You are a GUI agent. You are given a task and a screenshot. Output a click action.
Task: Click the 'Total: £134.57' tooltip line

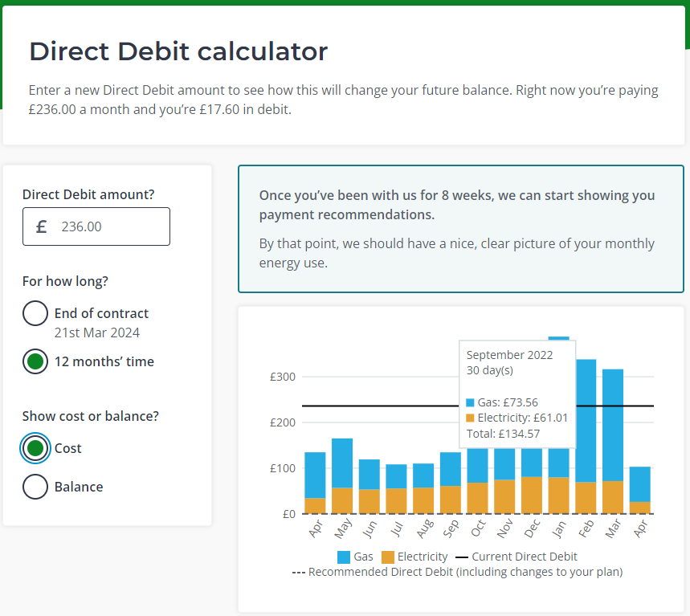[x=503, y=434]
